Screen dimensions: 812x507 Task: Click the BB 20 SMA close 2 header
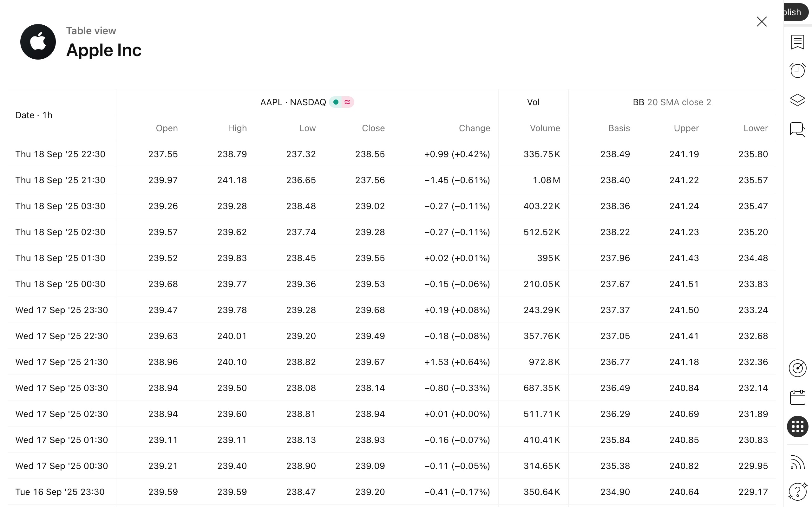coord(672,102)
